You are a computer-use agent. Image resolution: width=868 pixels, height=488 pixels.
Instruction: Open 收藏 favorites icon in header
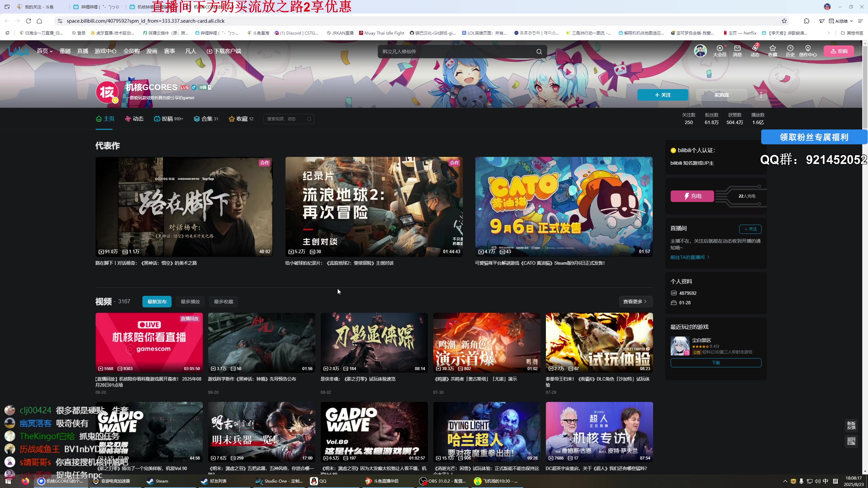pos(772,51)
